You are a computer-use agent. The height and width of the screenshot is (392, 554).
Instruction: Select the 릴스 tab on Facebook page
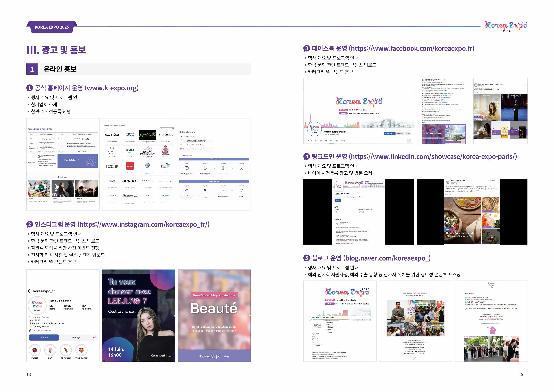coord(332,141)
